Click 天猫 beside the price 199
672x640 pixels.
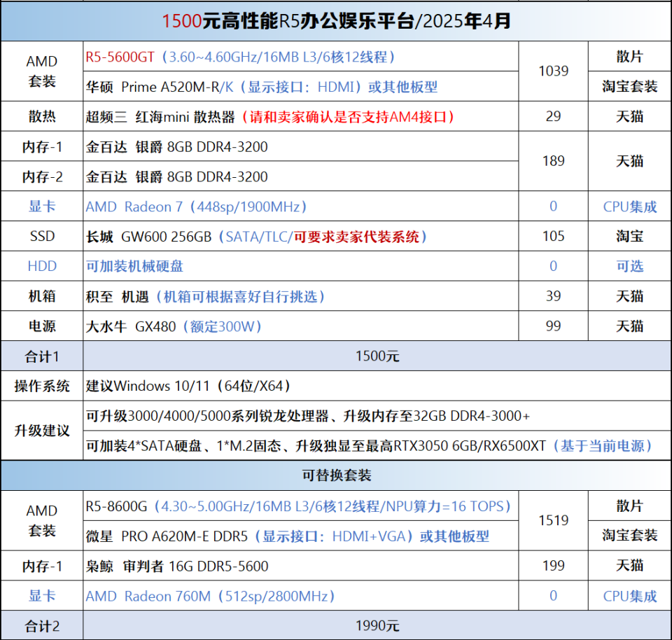pos(629,566)
